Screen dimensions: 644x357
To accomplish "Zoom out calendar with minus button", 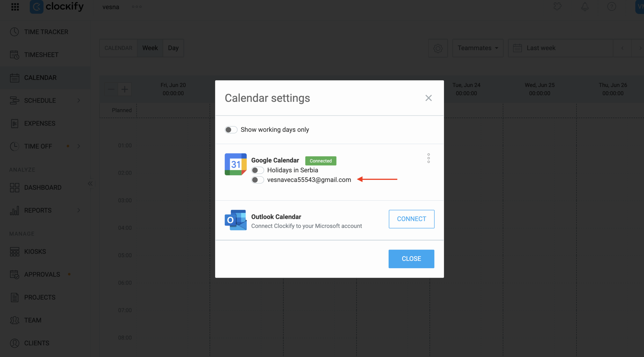I will pos(111,89).
